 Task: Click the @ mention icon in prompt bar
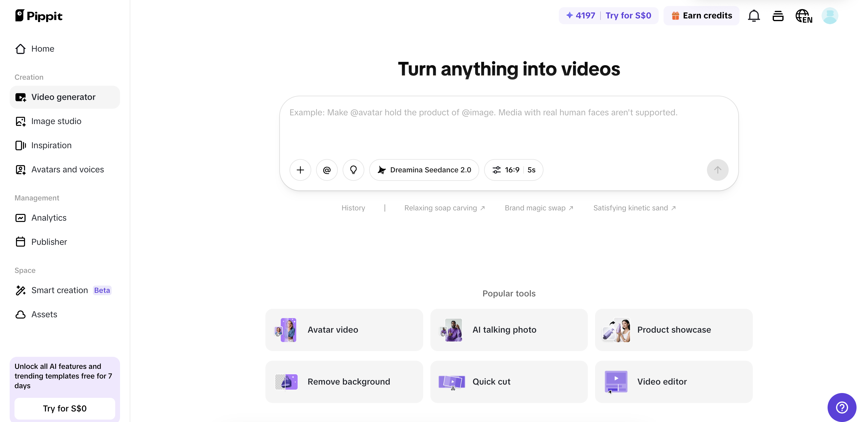tap(327, 170)
